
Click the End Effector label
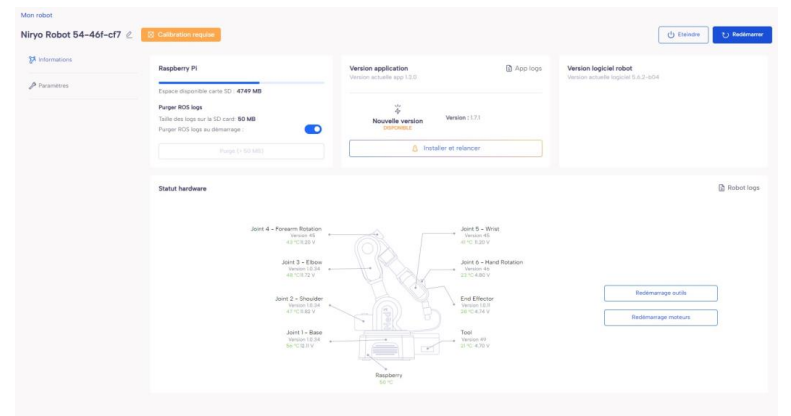[x=477, y=299]
